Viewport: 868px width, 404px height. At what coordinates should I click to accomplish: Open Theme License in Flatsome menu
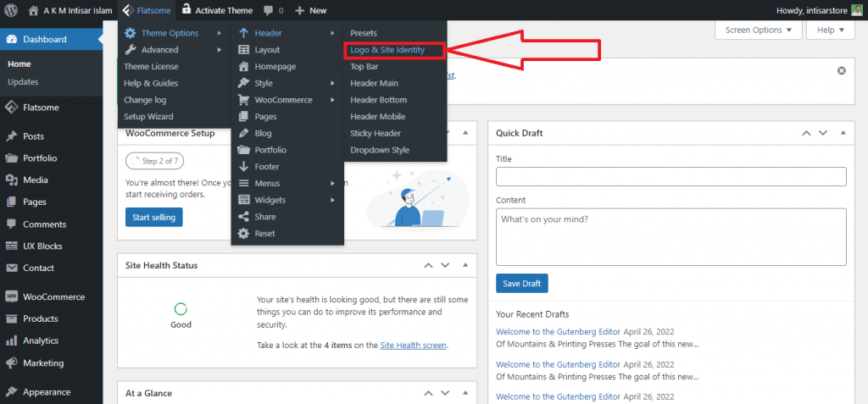coord(151,66)
